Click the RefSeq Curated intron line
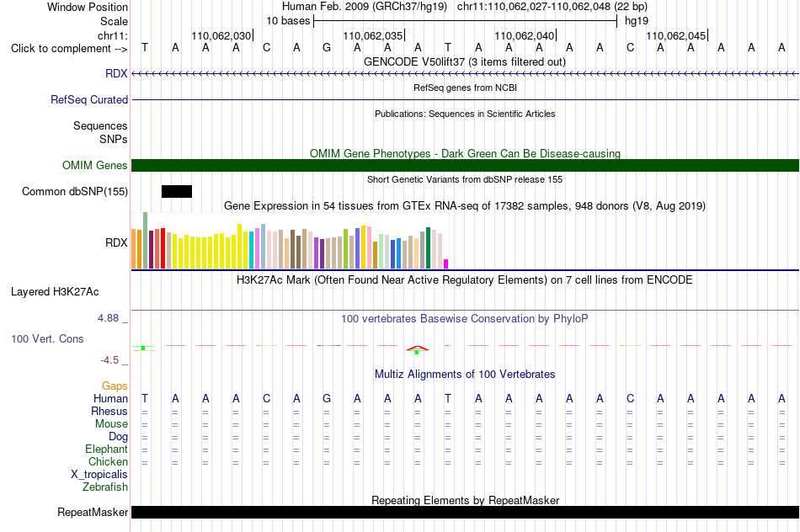The width and height of the screenshot is (800, 532). pyautogui.click(x=465, y=99)
